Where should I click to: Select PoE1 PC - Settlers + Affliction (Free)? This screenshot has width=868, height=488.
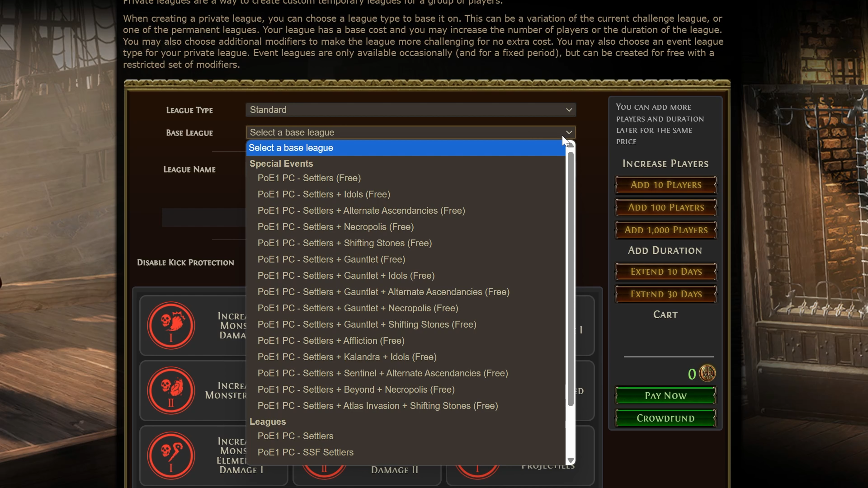[x=330, y=341]
